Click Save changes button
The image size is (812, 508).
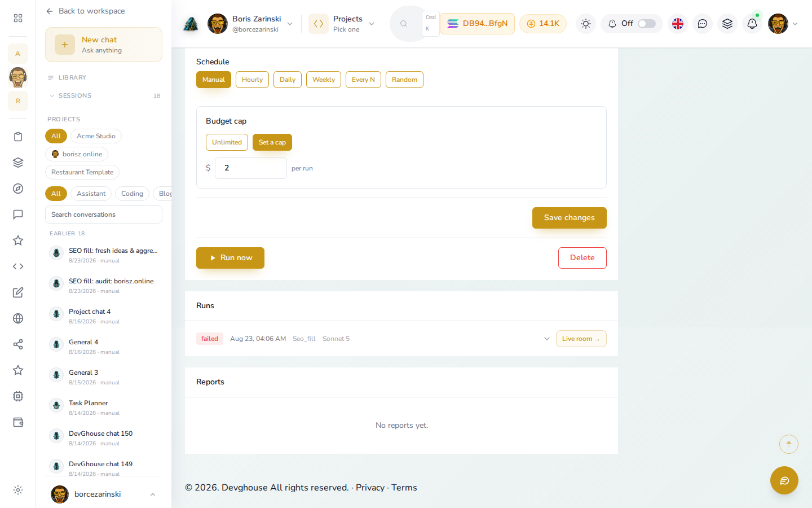tap(570, 218)
